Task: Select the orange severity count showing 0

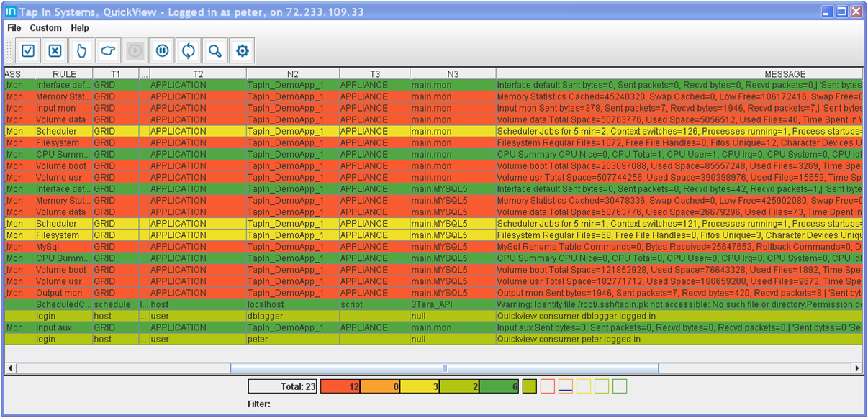Action: pyautogui.click(x=380, y=386)
